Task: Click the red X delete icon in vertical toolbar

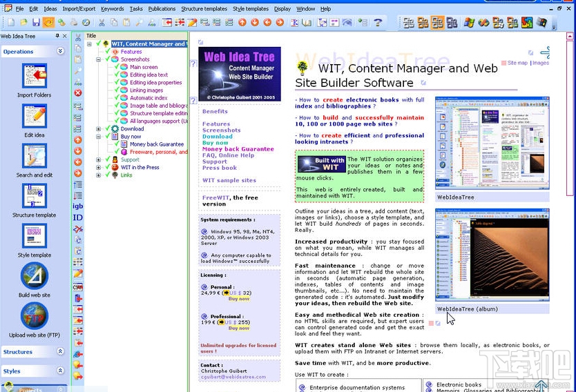Action: pos(78,93)
